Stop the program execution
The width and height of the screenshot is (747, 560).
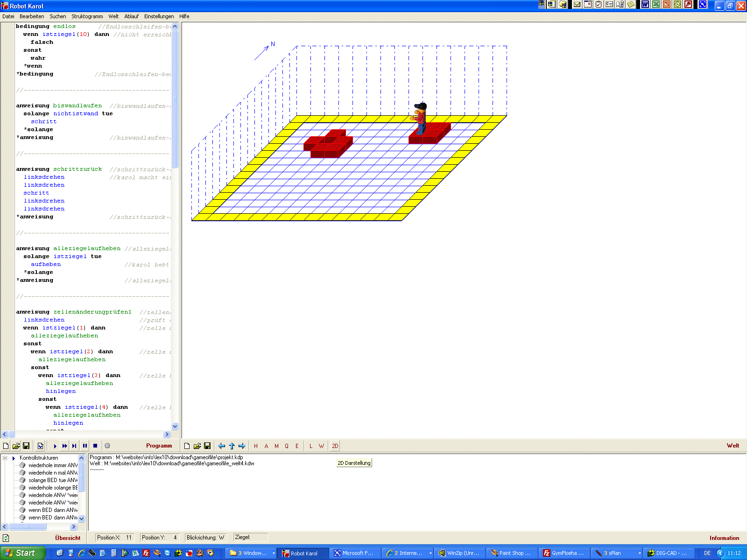[x=95, y=446]
